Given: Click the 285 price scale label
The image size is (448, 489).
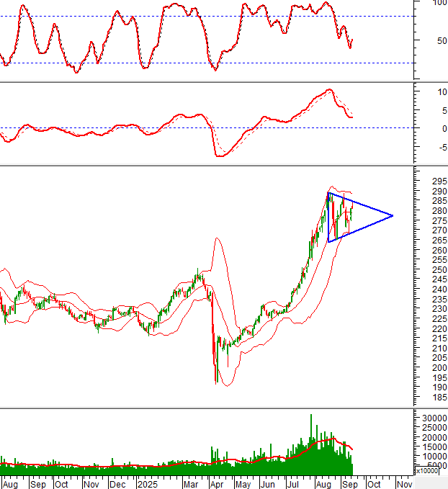Looking at the screenshot, I should (439, 201).
